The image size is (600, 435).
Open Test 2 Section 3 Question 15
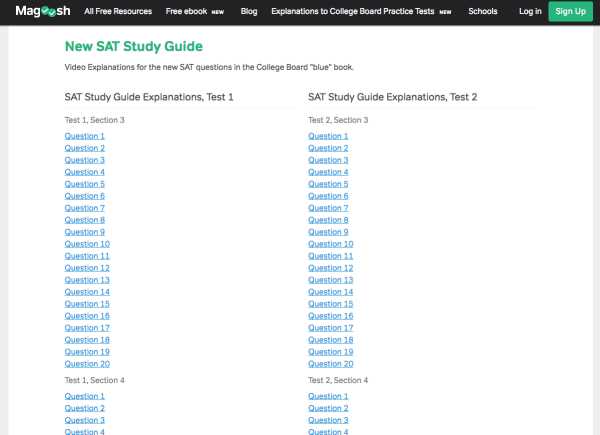pos(331,304)
